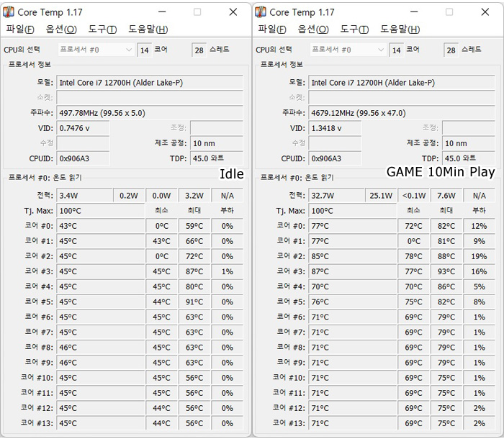Click 코어 #13 min 44°C in left window
The width and height of the screenshot is (504, 439).
point(161,423)
